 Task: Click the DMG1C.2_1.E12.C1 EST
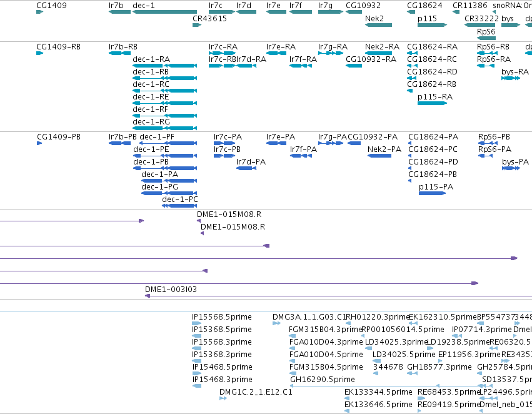[x=223, y=398]
